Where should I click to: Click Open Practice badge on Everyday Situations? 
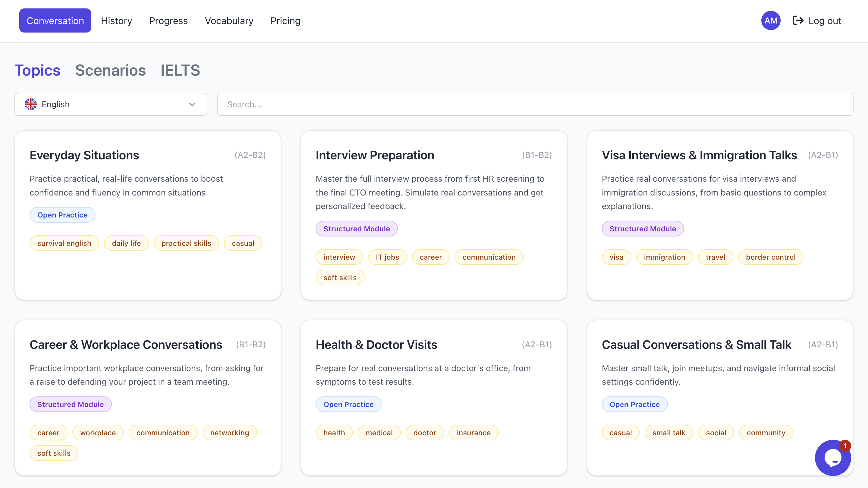[62, 215]
